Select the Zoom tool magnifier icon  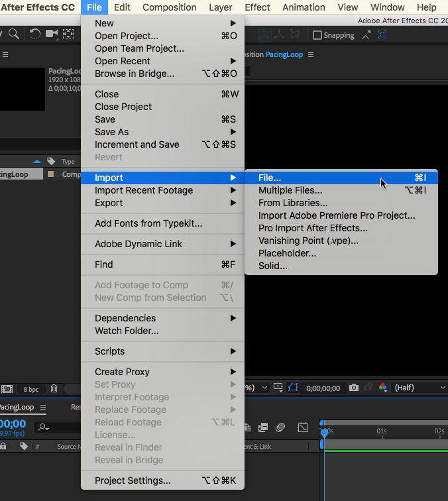[x=14, y=34]
